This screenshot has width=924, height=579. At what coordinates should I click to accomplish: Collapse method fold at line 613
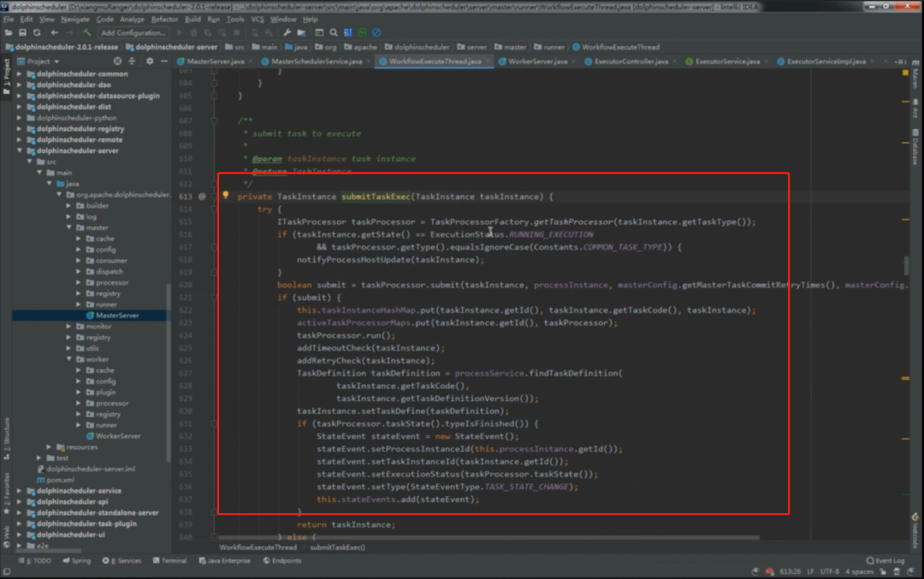point(215,197)
